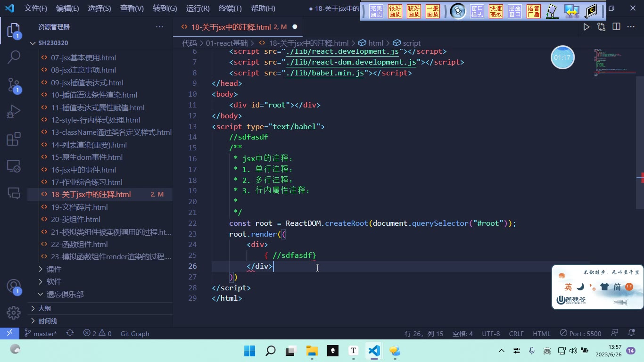This screenshot has width=644, height=362.
Task: Open the Accounts icon in activity bar
Action: [14, 287]
